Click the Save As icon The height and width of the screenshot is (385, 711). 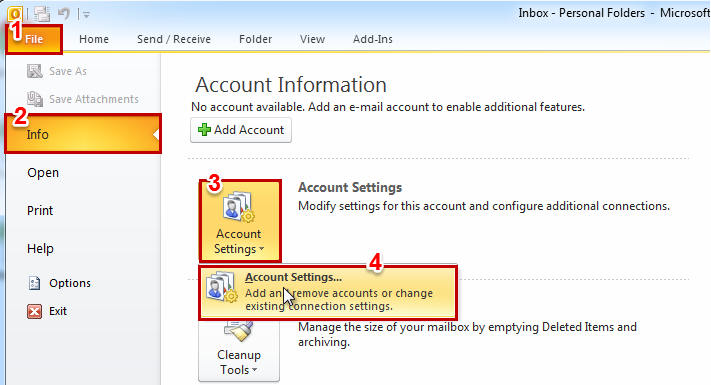tap(34, 71)
